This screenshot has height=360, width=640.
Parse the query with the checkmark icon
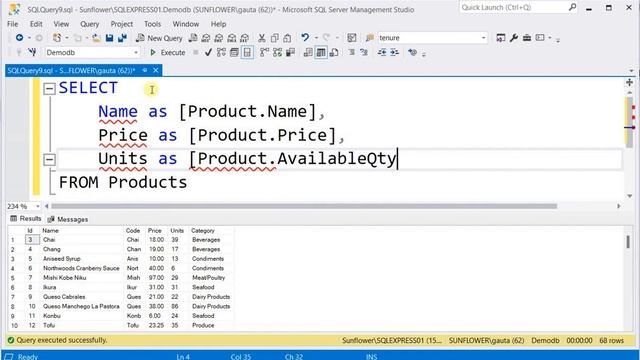(x=208, y=52)
